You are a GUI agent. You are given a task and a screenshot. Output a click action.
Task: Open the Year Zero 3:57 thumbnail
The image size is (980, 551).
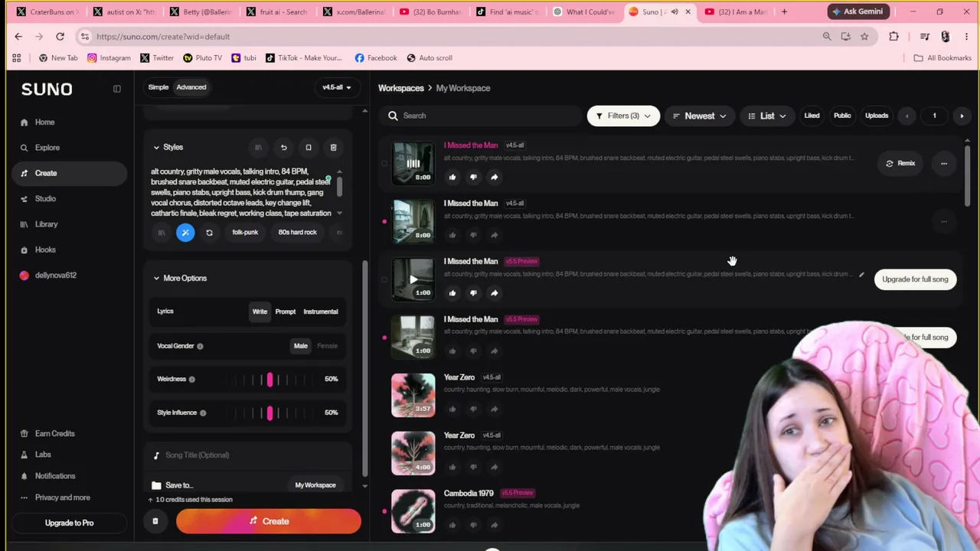pyautogui.click(x=413, y=395)
